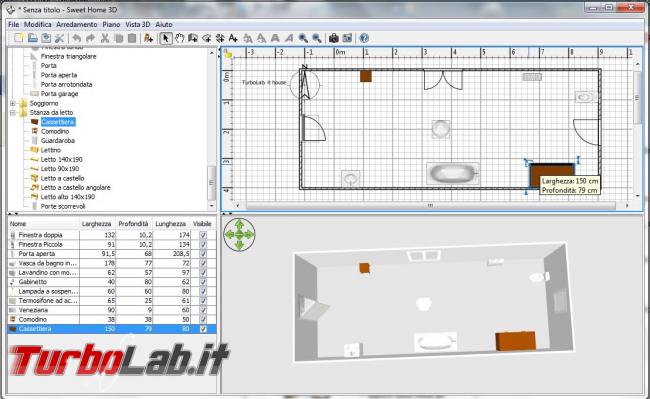The width and height of the screenshot is (650, 399).
Task: Sort furniture by Nome column header
Action: pyautogui.click(x=44, y=224)
